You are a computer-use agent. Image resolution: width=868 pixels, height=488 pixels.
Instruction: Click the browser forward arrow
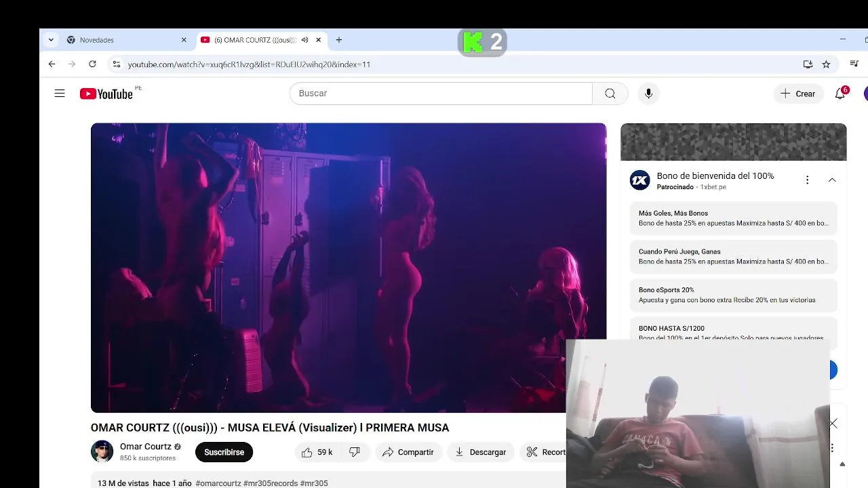coord(72,64)
